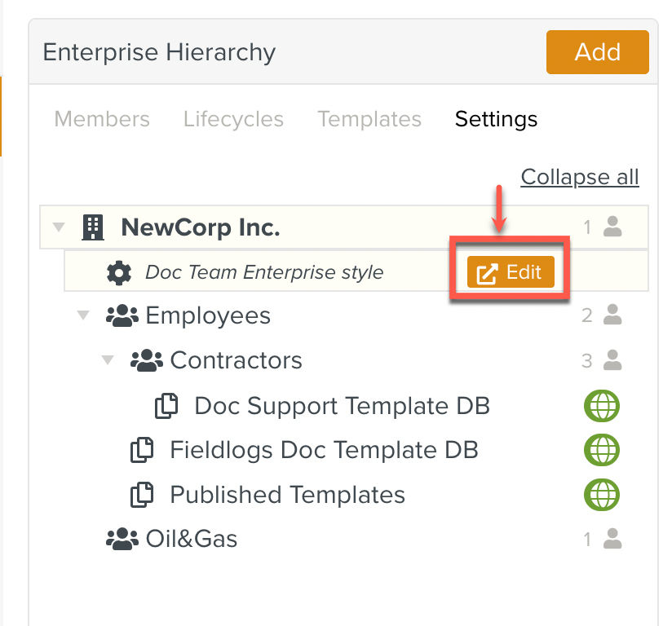Image resolution: width=672 pixels, height=626 pixels.
Task: Click the NewCorp Inc. building icon
Action: click(94, 227)
